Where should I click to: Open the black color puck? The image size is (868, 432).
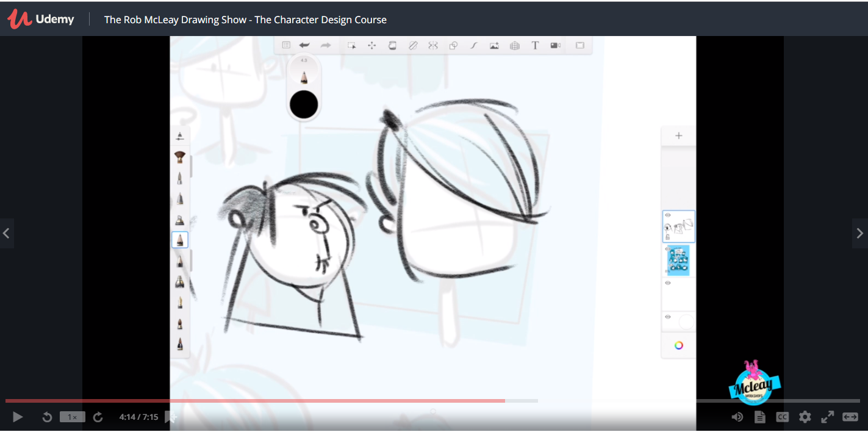[304, 104]
